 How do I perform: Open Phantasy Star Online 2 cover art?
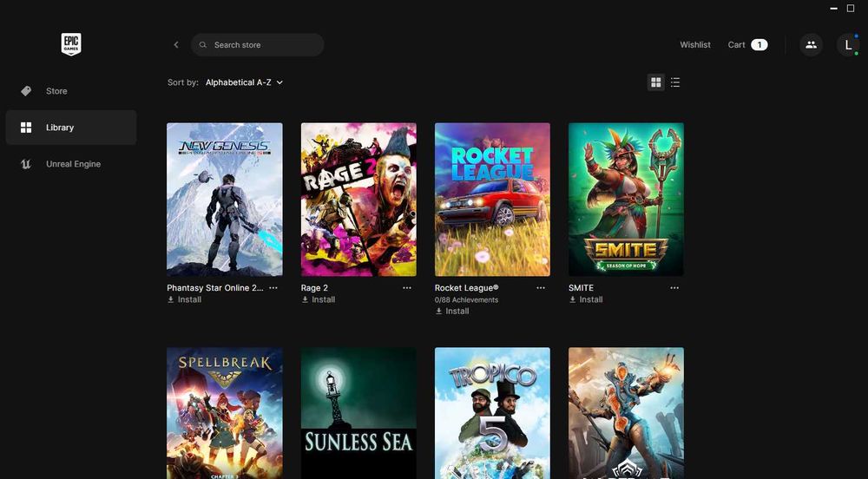point(225,199)
